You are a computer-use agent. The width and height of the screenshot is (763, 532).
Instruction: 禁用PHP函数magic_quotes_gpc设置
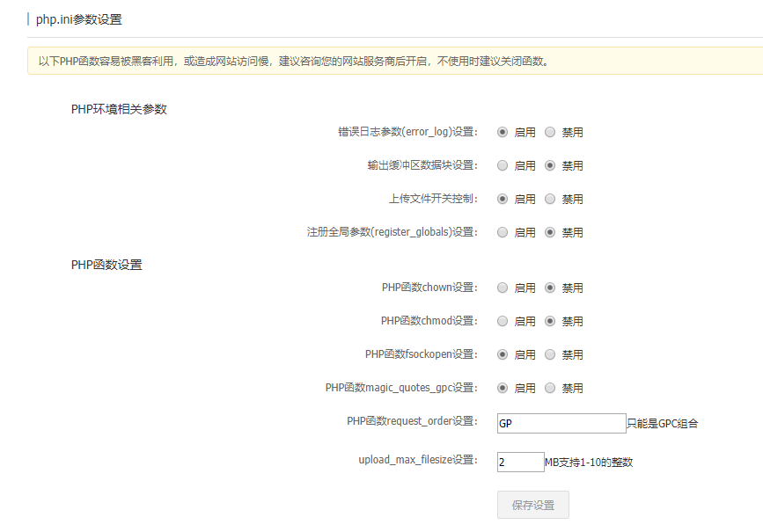(x=550, y=388)
